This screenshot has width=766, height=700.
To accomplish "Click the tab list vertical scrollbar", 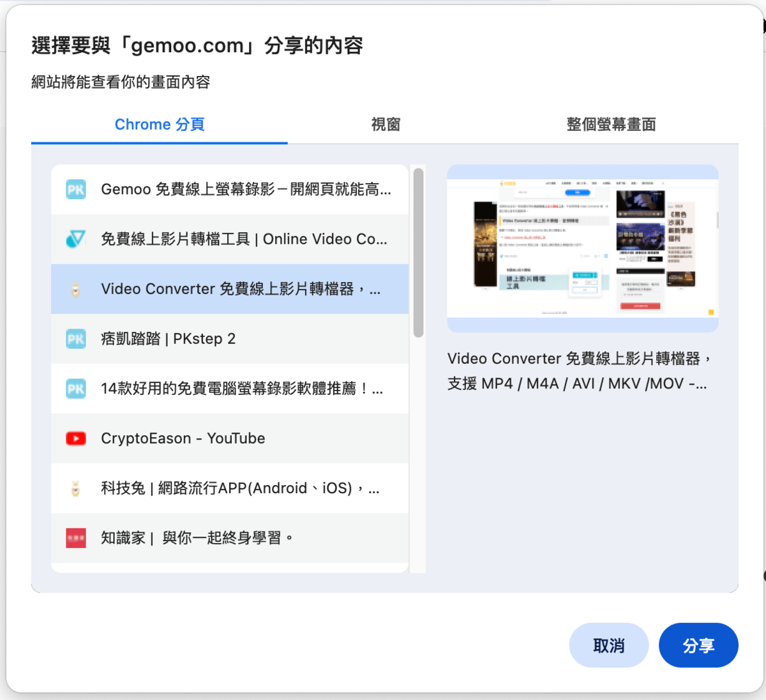I will [x=418, y=252].
